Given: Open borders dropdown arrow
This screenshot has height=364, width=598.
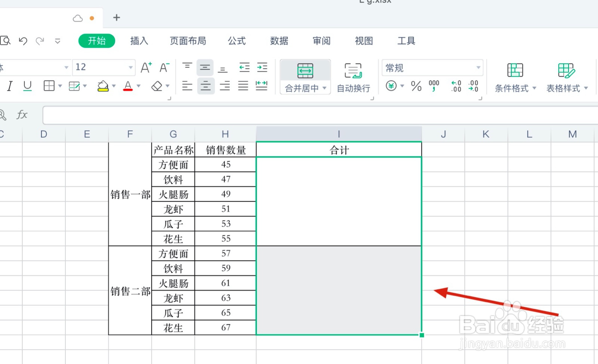Looking at the screenshot, I should pos(60,86).
